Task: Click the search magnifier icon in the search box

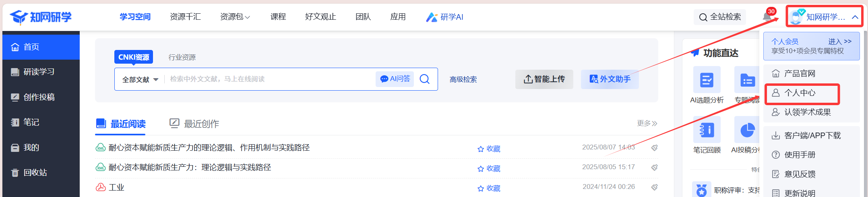Action: (424, 79)
